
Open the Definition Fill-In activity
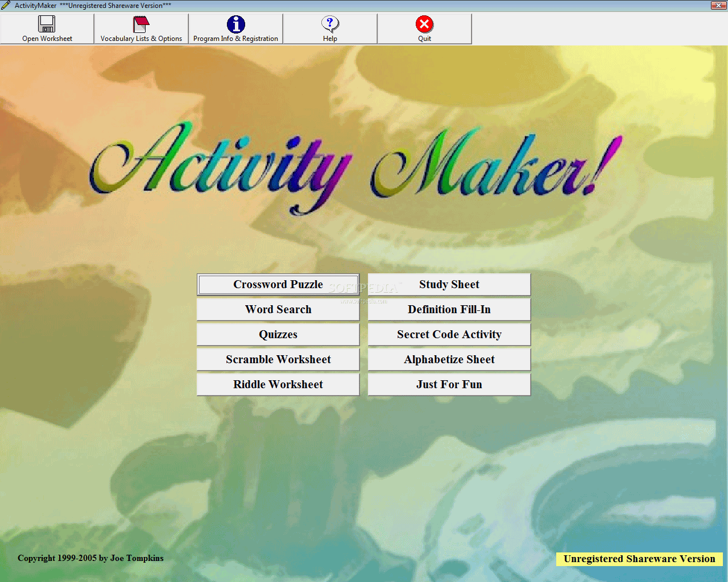point(449,310)
